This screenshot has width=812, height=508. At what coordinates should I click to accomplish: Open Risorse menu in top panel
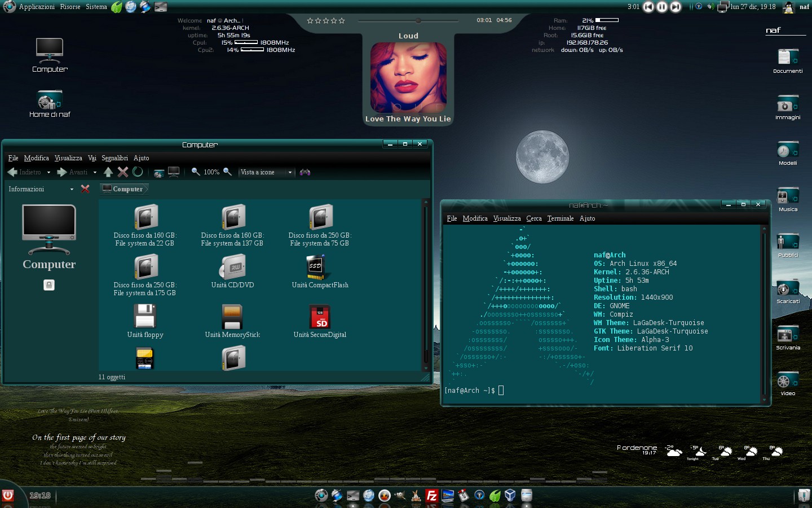[70, 7]
